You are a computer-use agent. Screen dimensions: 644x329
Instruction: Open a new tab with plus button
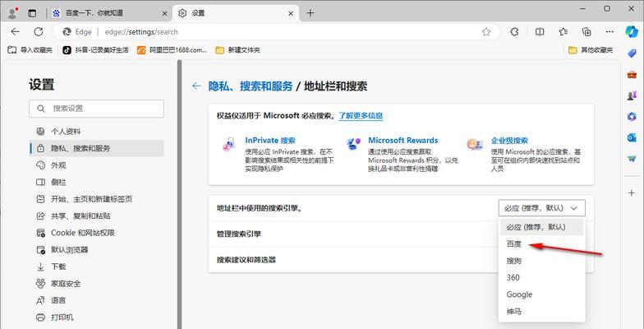[x=310, y=13]
